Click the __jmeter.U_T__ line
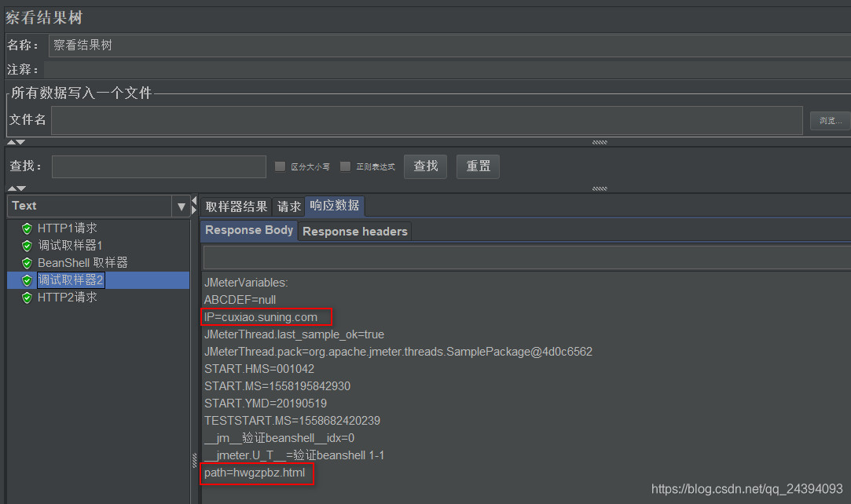 294,455
